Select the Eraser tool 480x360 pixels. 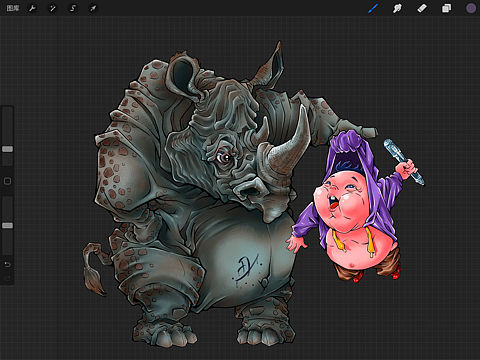click(x=422, y=8)
